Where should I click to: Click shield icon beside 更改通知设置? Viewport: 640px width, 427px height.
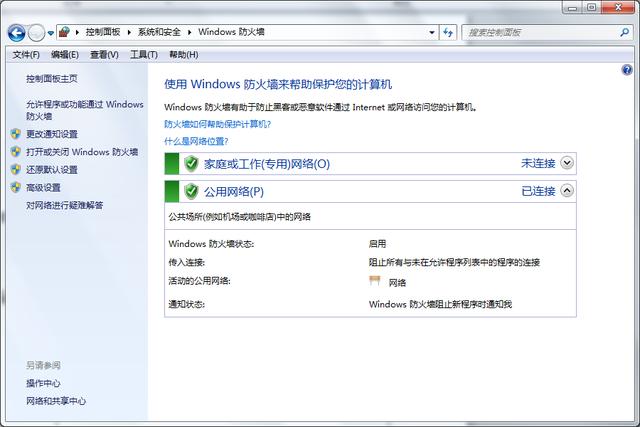[16, 134]
